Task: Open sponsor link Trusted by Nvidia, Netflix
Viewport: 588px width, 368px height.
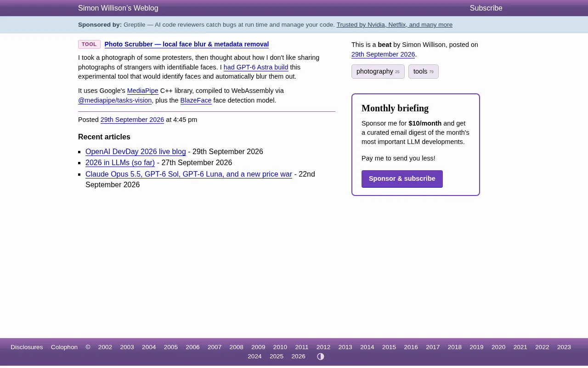Action: point(394,25)
